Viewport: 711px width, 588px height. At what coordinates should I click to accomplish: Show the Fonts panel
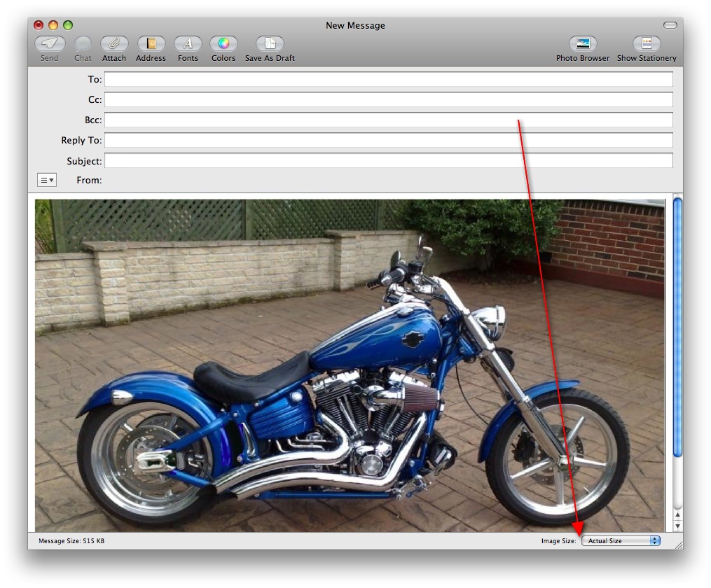188,43
